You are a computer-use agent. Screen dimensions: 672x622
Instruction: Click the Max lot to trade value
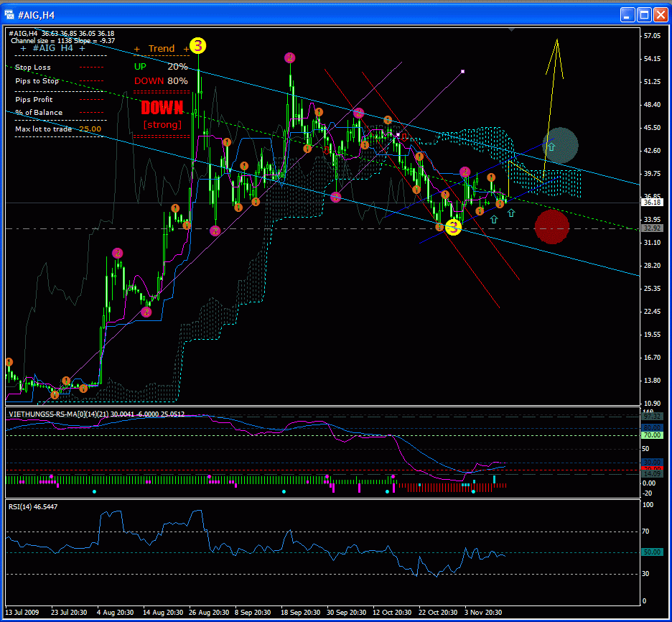coord(90,129)
